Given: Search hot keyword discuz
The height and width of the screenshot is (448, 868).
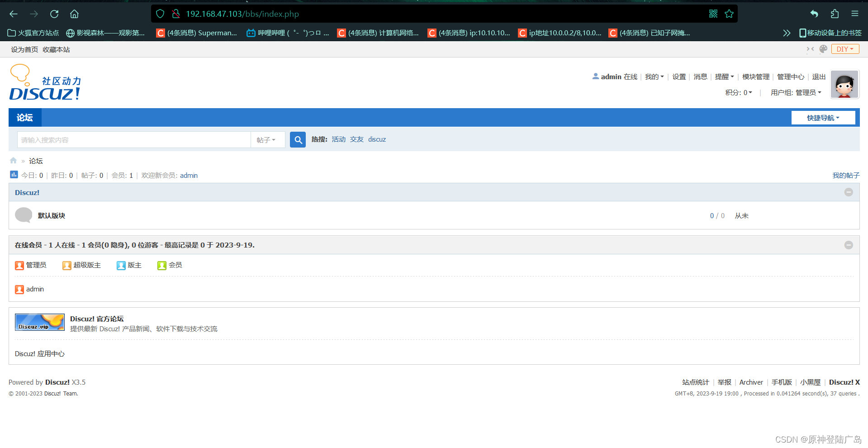Looking at the screenshot, I should [x=377, y=139].
